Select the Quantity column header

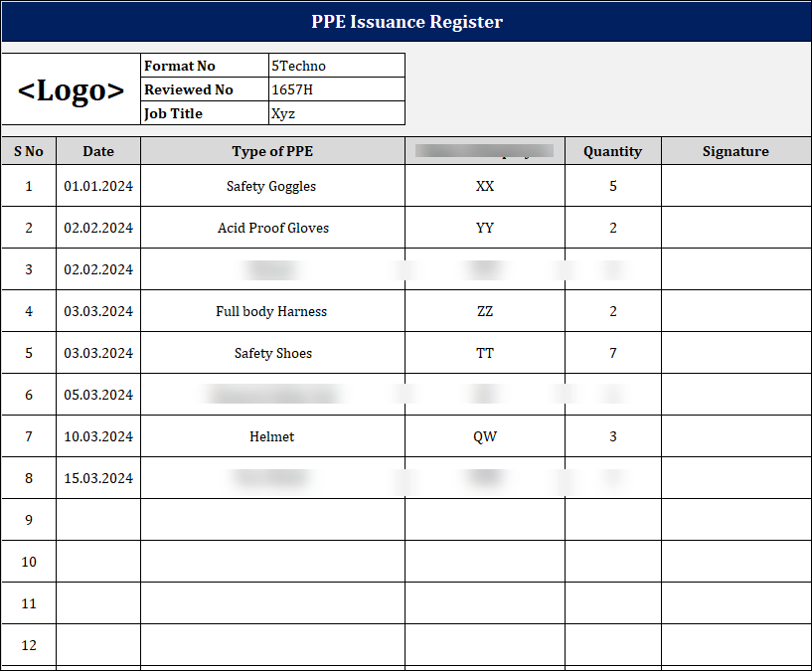point(613,151)
